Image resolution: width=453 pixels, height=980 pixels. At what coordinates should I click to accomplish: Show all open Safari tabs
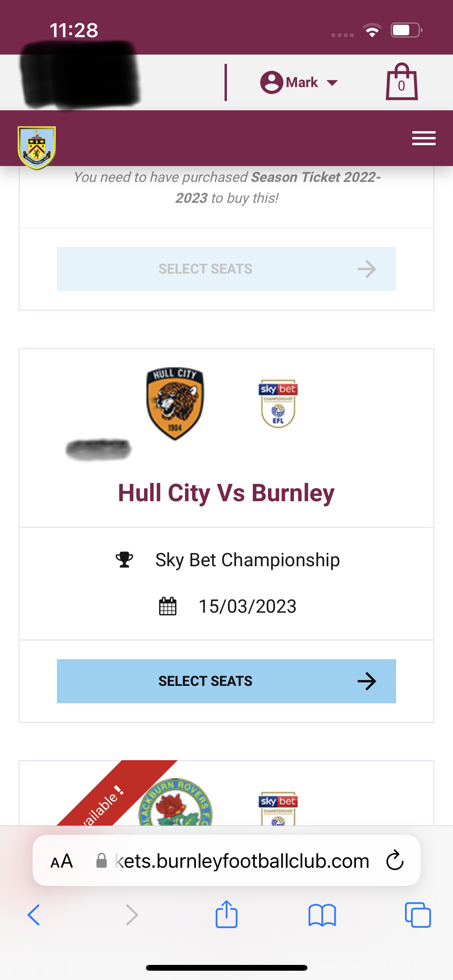418,915
